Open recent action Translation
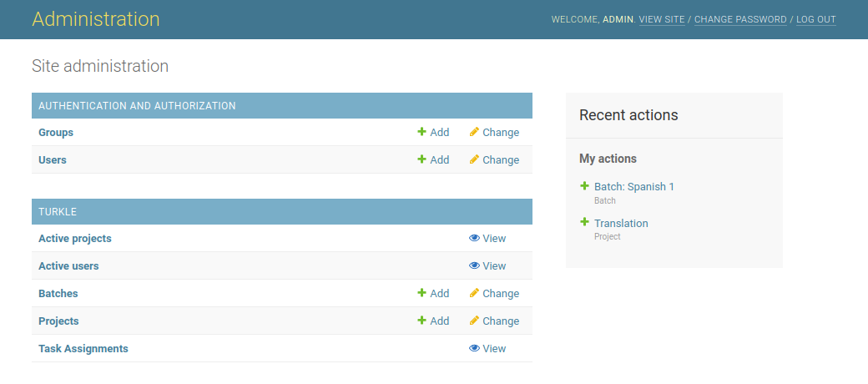The image size is (868, 384). [x=621, y=224]
